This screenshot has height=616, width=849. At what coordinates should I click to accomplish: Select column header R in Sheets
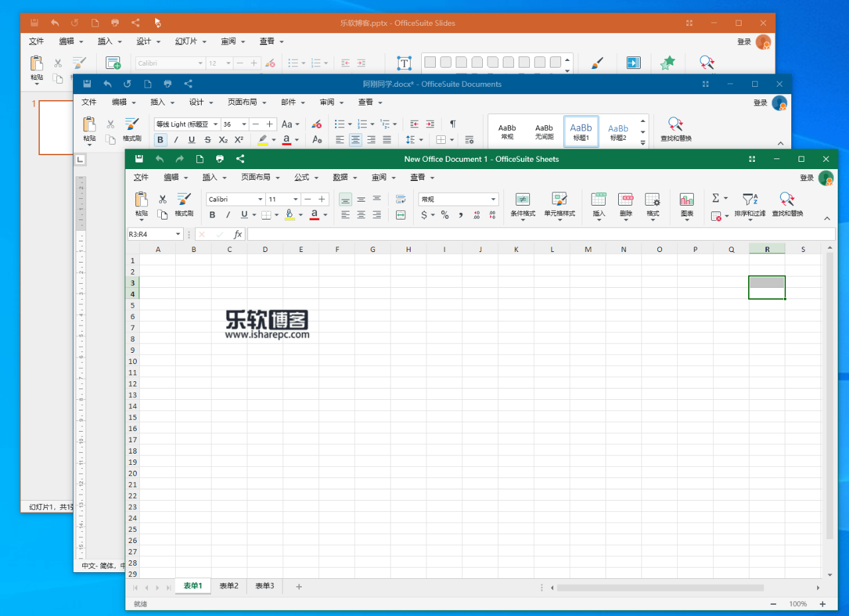(x=767, y=249)
